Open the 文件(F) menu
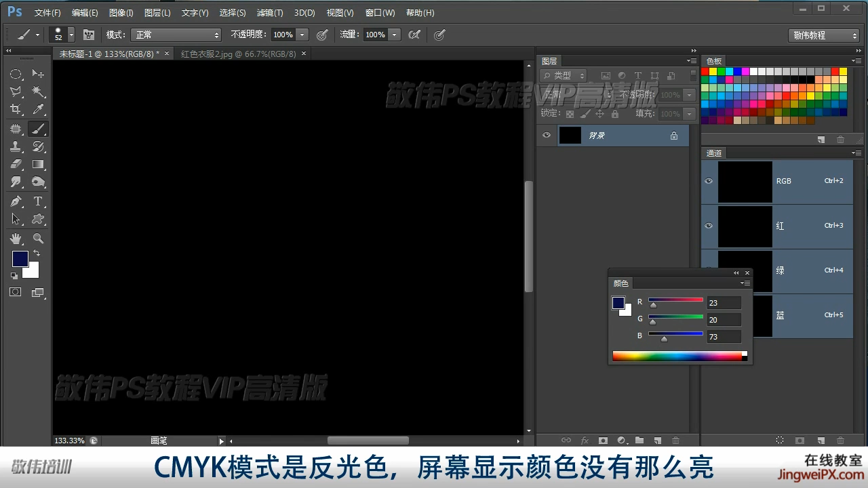This screenshot has height=488, width=868. (47, 13)
